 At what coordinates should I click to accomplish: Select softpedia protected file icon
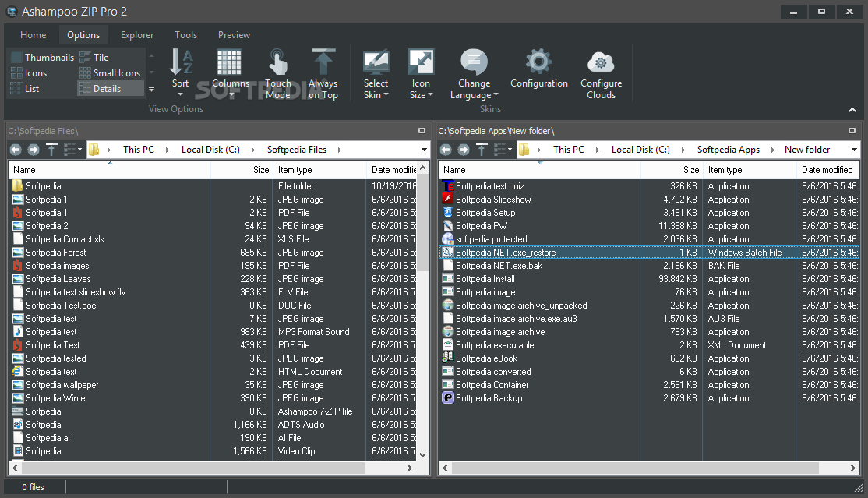447,239
